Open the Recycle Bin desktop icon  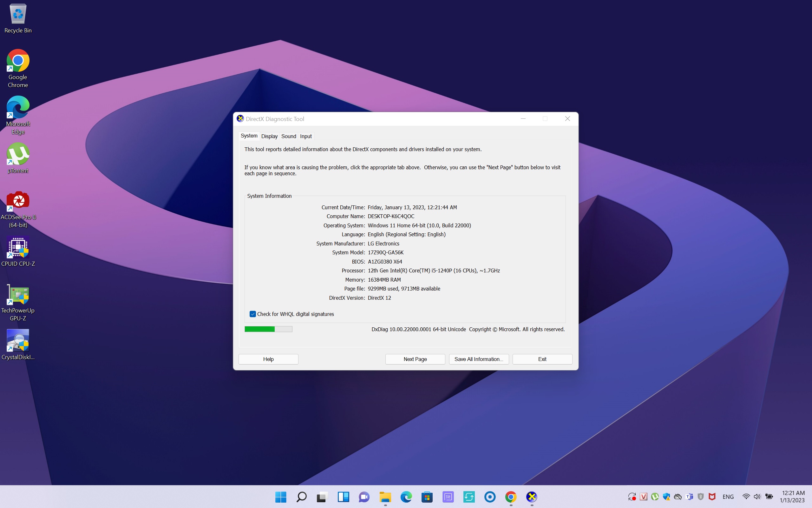click(x=18, y=18)
